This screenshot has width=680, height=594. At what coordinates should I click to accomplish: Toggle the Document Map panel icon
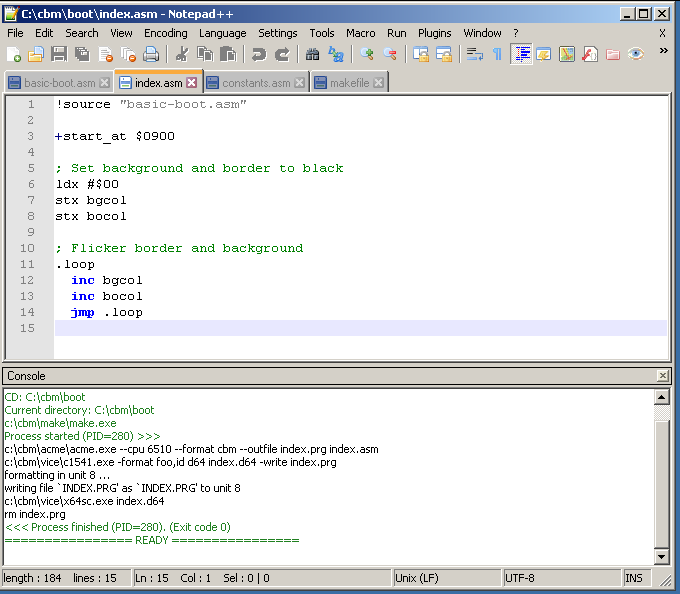567,55
